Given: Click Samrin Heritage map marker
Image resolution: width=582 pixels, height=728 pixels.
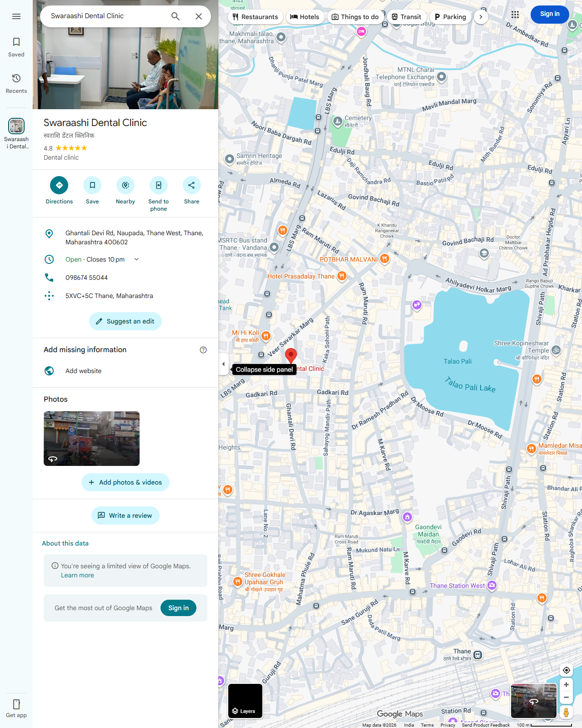Looking at the screenshot, I should tap(230, 159).
